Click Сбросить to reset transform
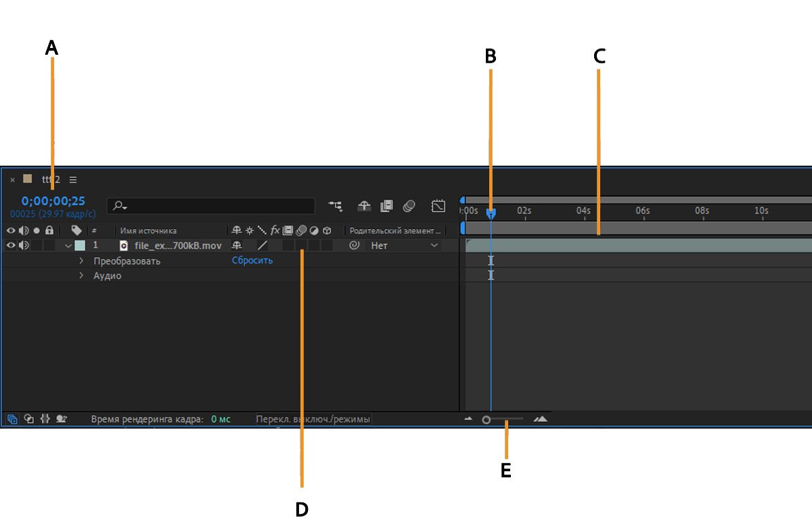Screen dimensions: 812x524 click(x=252, y=260)
